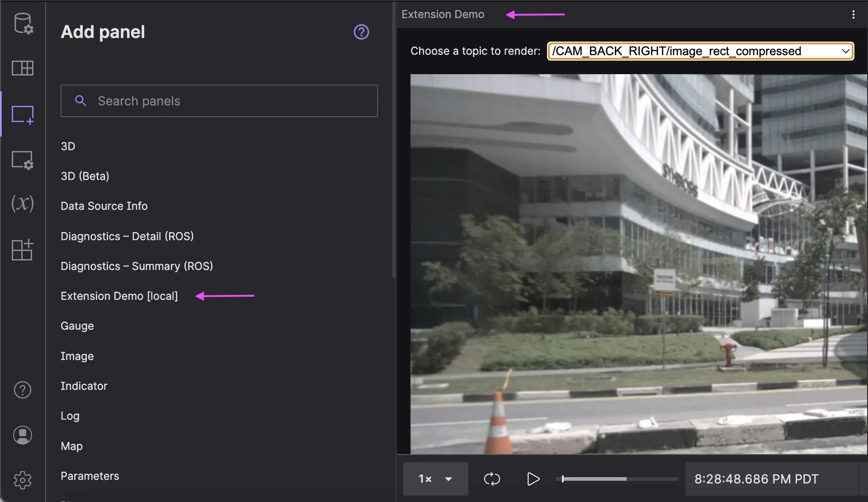Open the Data source sidebar icon
This screenshot has height=502, width=868.
(x=23, y=23)
